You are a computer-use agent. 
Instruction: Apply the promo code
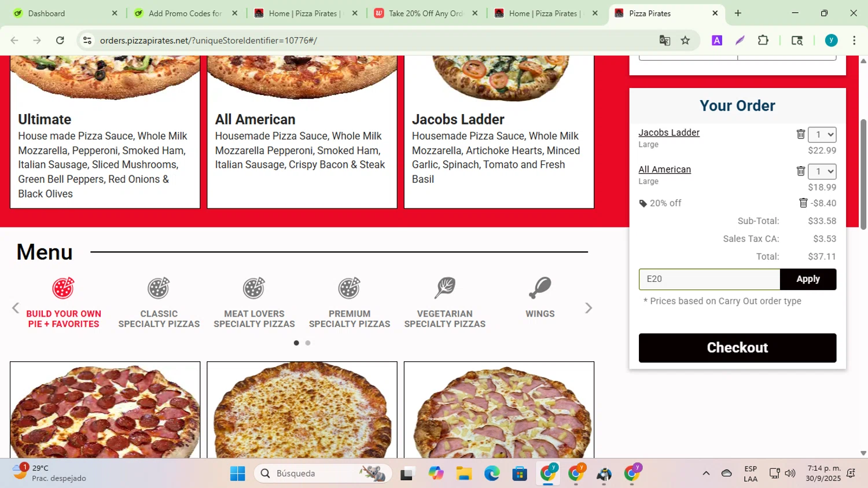point(808,279)
